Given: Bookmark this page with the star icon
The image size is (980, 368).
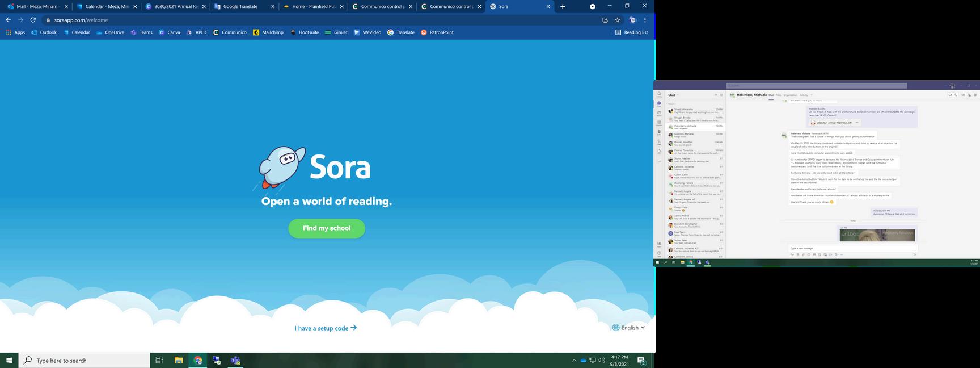Looking at the screenshot, I should click(618, 20).
